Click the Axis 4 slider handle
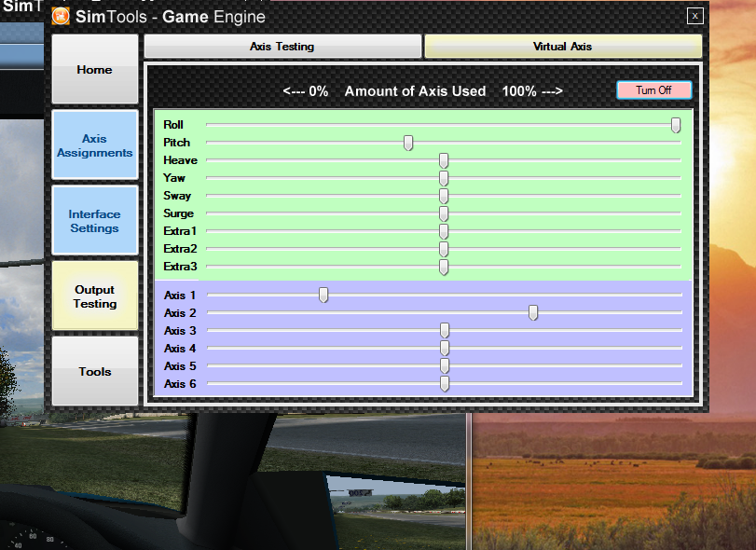 445,348
